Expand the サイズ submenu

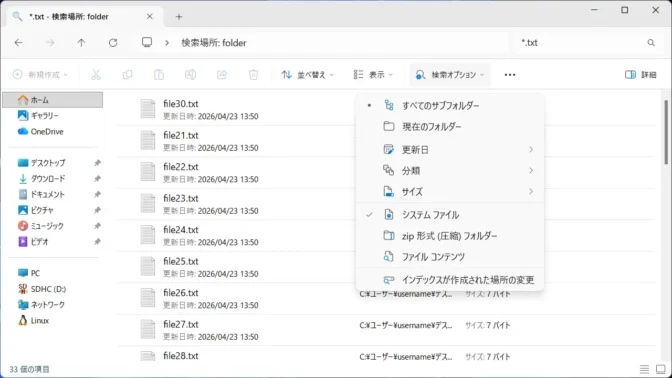point(450,192)
